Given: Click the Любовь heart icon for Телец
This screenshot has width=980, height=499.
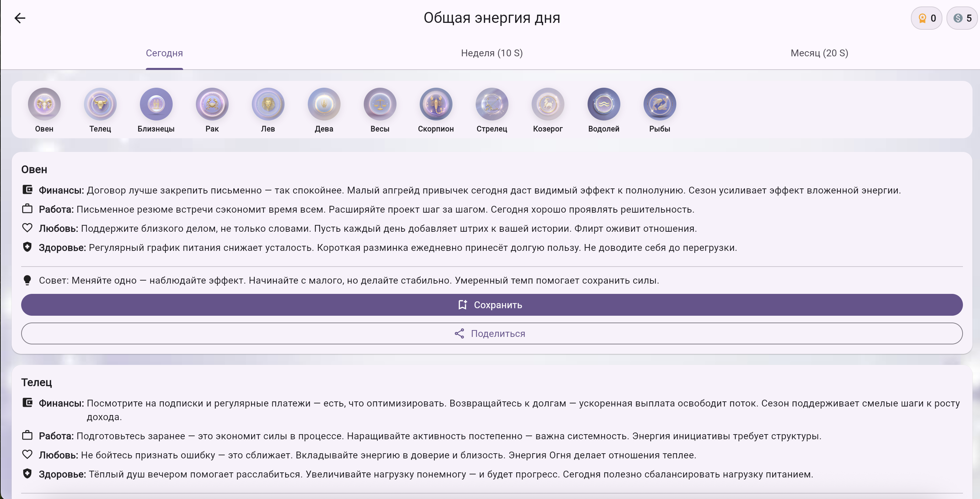Looking at the screenshot, I should tap(27, 455).
